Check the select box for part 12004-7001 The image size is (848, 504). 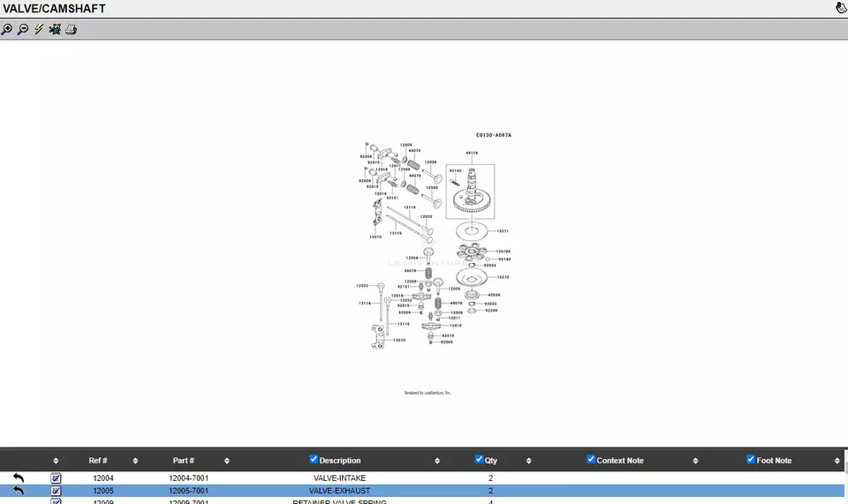[56, 478]
